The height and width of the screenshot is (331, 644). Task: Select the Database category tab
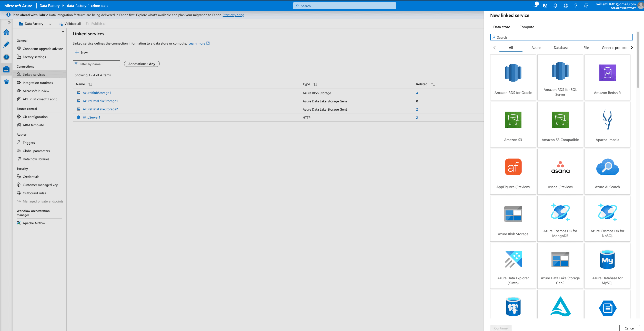[x=561, y=48]
